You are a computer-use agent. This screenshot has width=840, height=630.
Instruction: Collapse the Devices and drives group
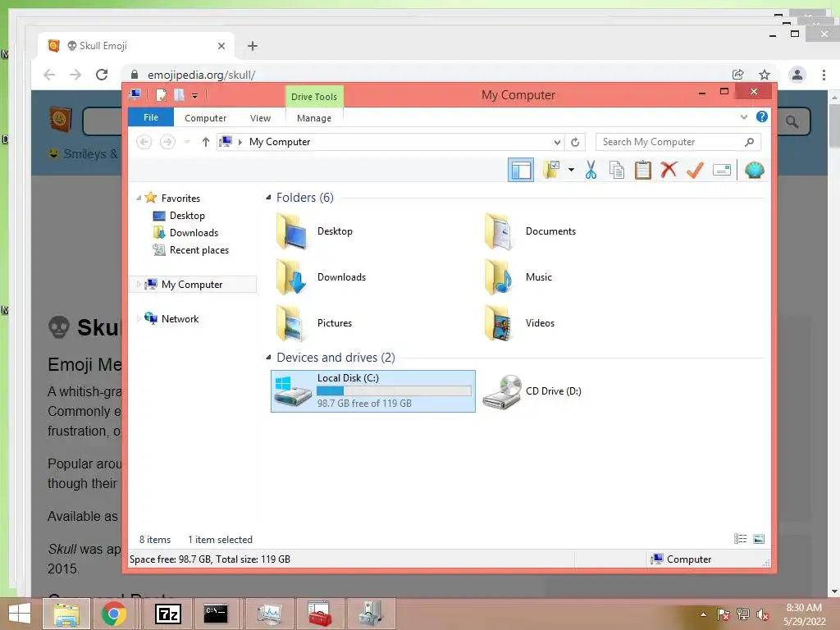coord(268,358)
